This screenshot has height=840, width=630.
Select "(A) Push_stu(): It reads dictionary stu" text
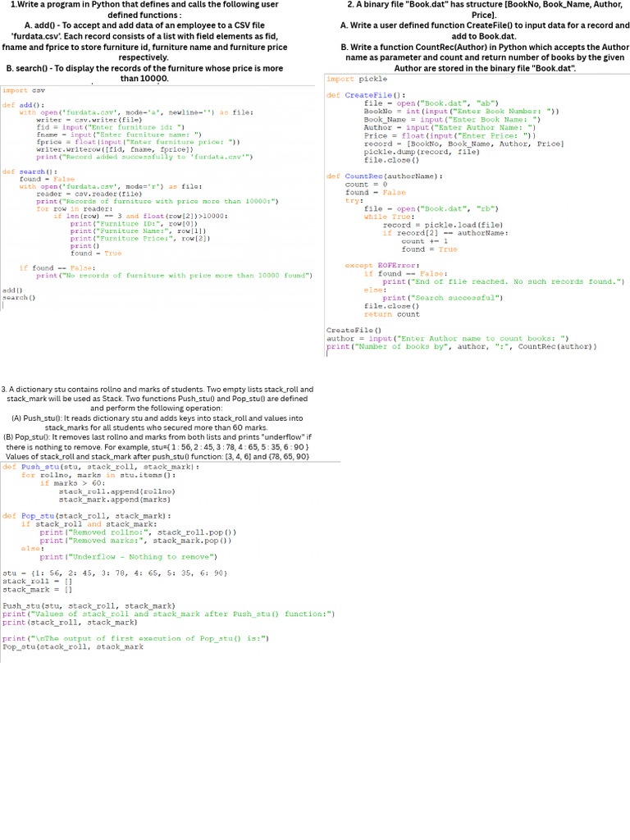157,422
